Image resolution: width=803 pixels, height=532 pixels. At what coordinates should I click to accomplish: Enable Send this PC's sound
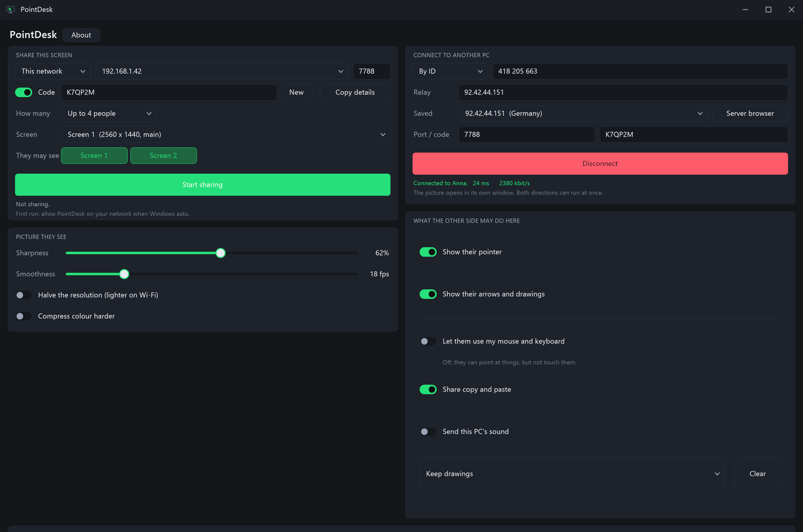click(428, 432)
